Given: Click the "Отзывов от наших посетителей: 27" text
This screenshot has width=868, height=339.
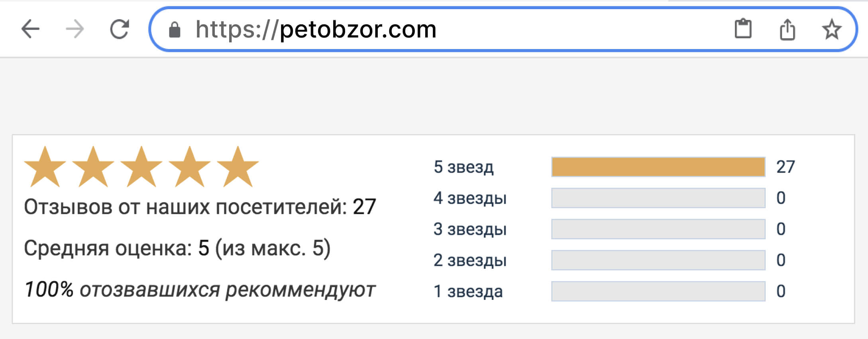Looking at the screenshot, I should click(200, 207).
